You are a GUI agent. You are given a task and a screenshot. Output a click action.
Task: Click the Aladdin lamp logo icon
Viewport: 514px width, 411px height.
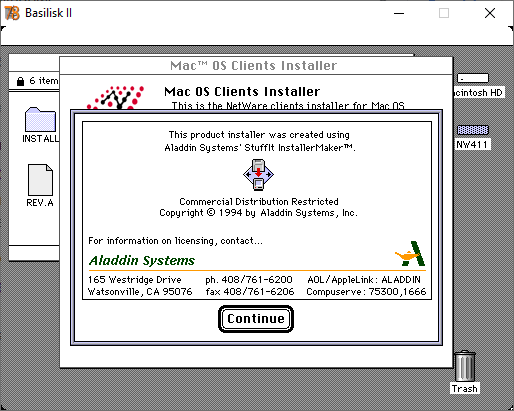[410, 254]
